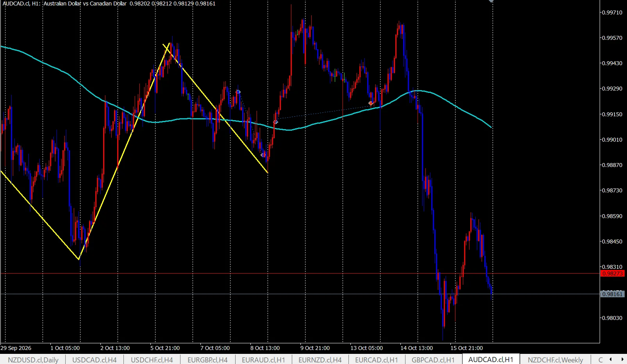Click the 1 Oct 05:00 time label
This screenshot has height=364, width=627.
[65, 348]
